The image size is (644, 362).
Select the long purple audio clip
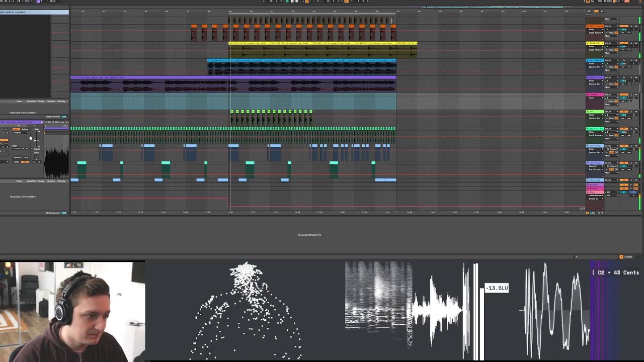point(233,84)
